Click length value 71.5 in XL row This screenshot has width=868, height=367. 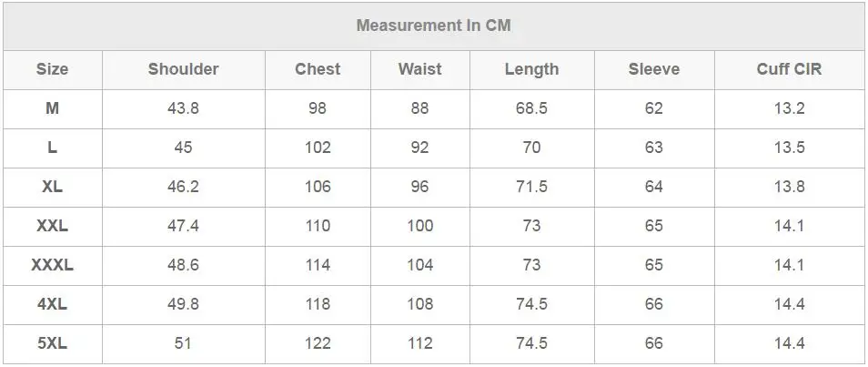[x=531, y=187]
